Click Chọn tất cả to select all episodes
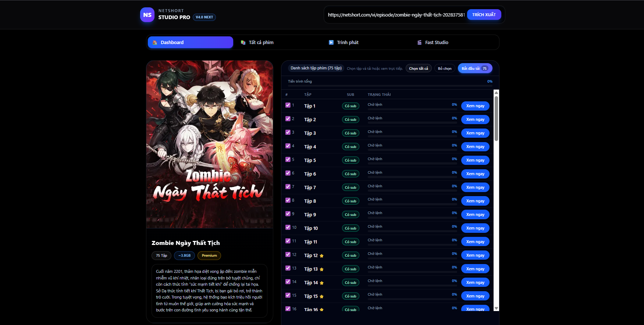Image resolution: width=644 pixels, height=325 pixels. [x=419, y=68]
